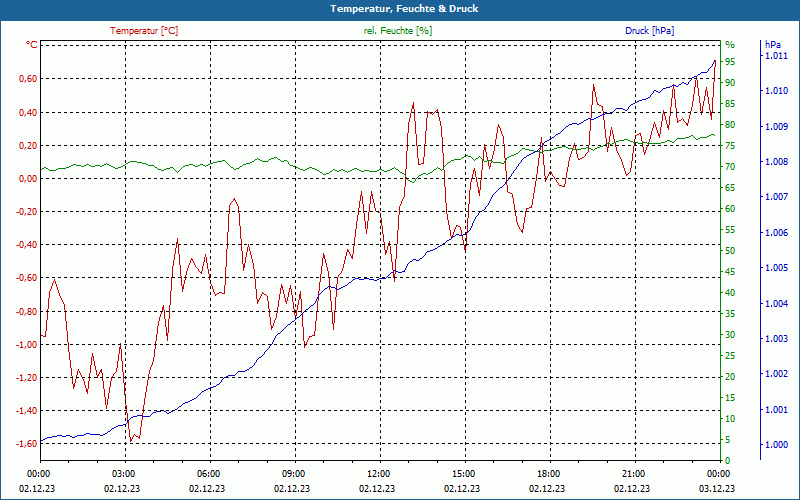The height and width of the screenshot is (500, 800).
Task: Click humidity axis value '65'
Action: (x=730, y=188)
